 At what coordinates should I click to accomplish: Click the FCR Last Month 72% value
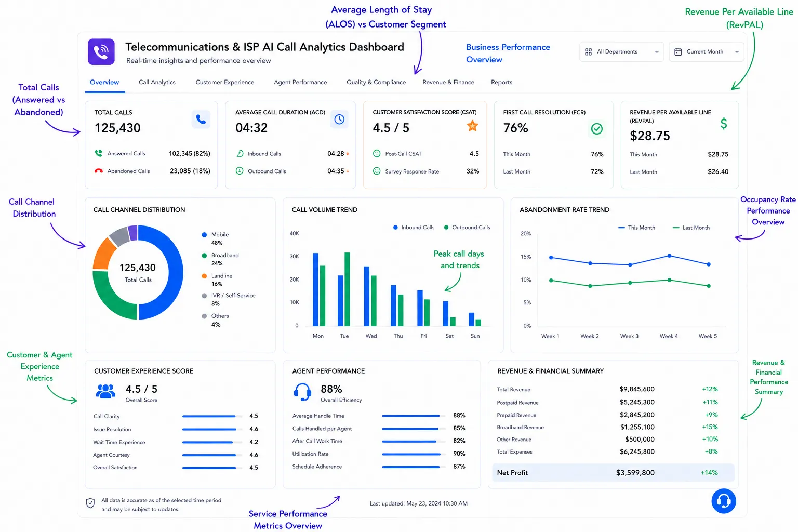pyautogui.click(x=597, y=171)
